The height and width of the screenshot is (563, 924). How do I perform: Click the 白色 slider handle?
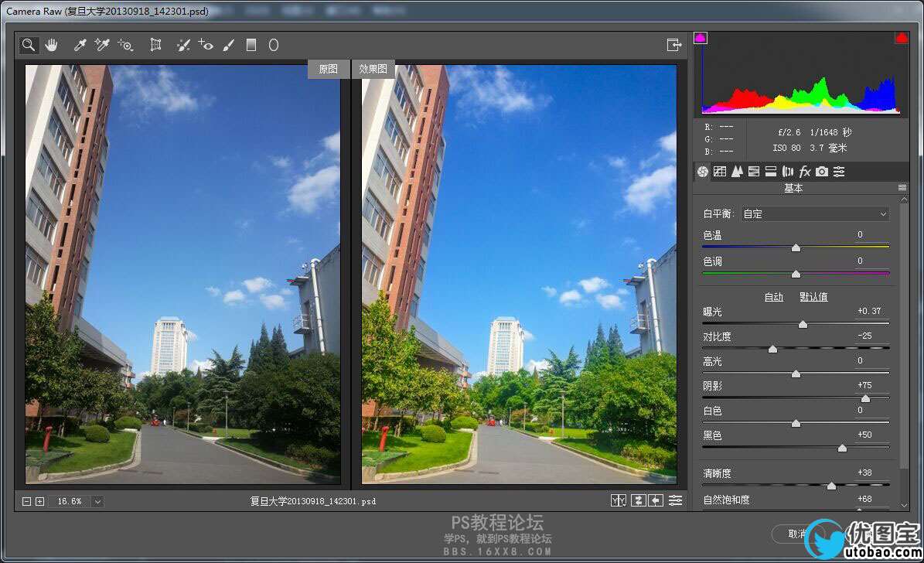point(796,423)
